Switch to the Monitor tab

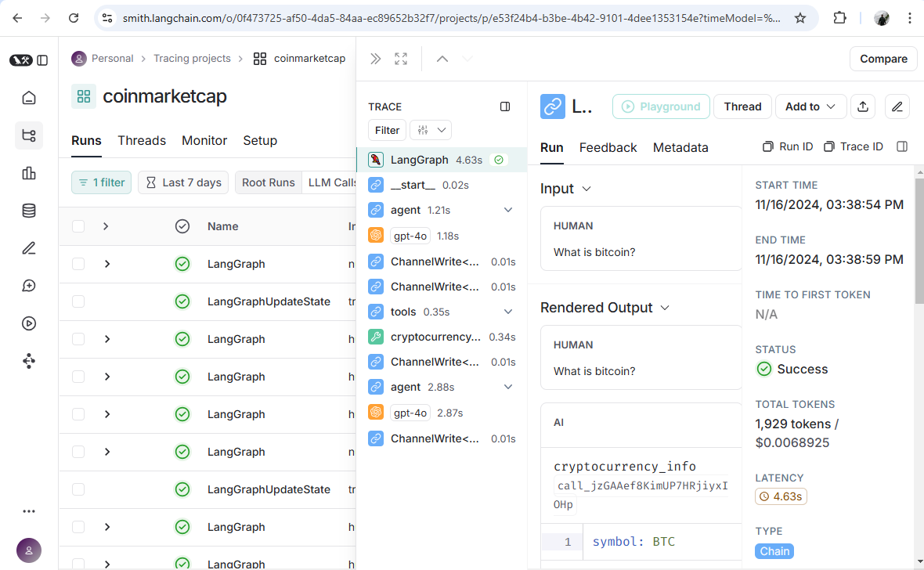(204, 141)
